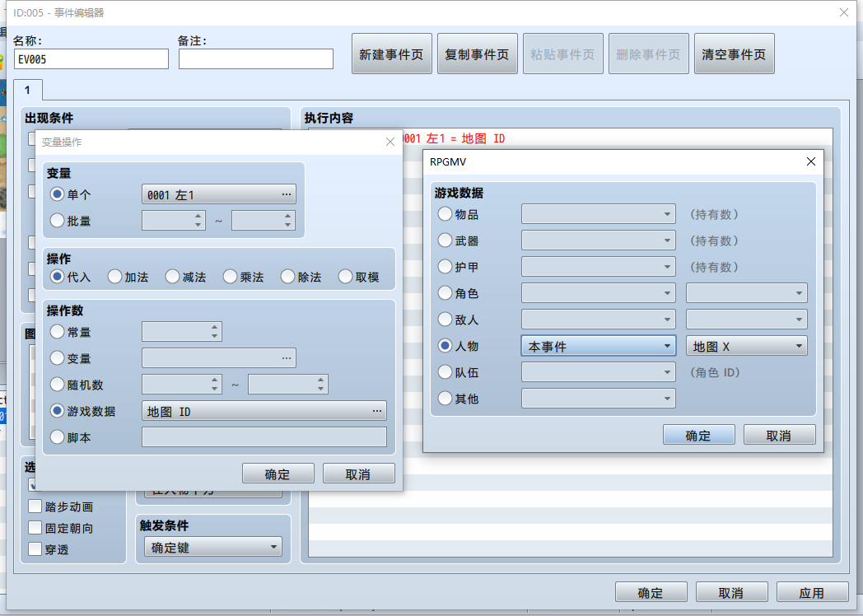The height and width of the screenshot is (616, 863).
Task: Open the 敌人 enemy dropdown
Action: (599, 320)
